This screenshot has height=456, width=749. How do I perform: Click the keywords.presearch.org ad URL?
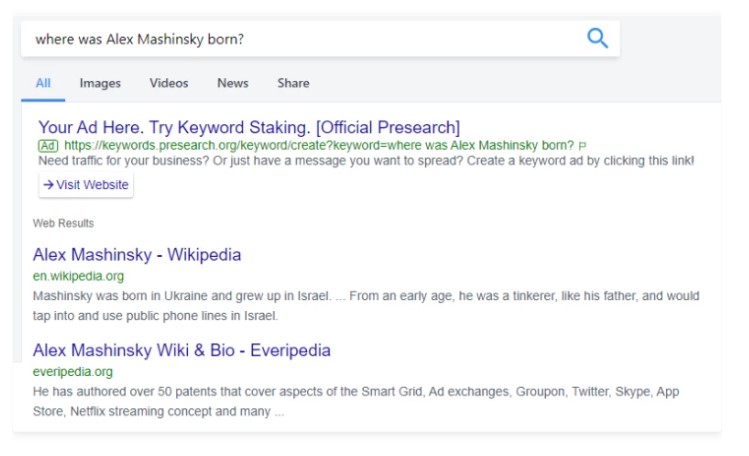coord(319,145)
